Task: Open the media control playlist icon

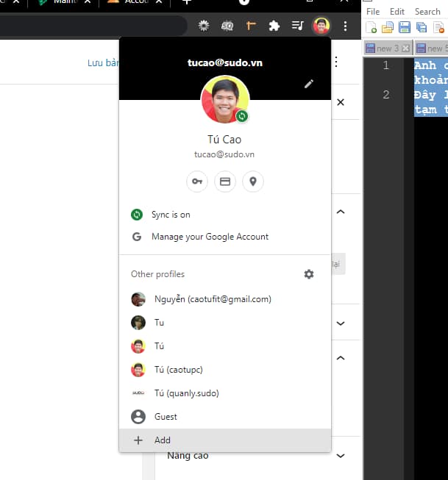Action: (x=297, y=26)
